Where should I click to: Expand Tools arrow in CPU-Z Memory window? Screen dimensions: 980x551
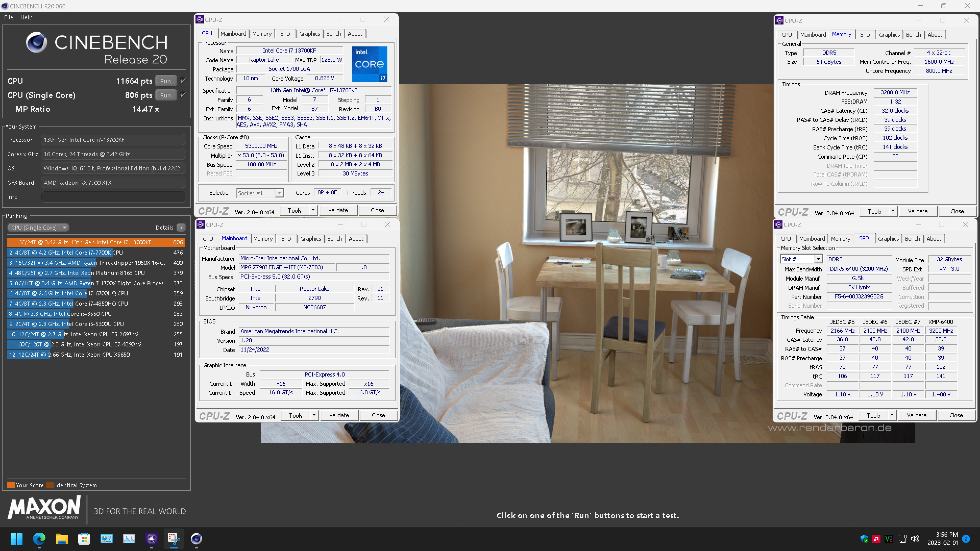892,211
